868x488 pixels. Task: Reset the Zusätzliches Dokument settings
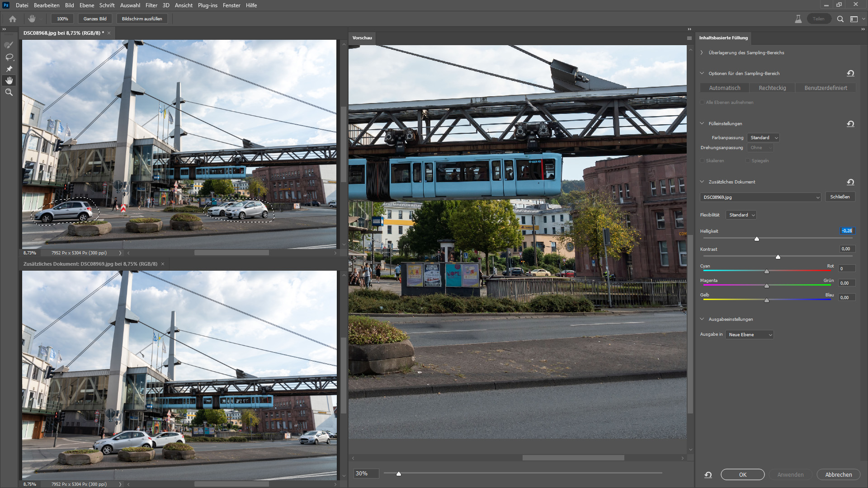(850, 182)
